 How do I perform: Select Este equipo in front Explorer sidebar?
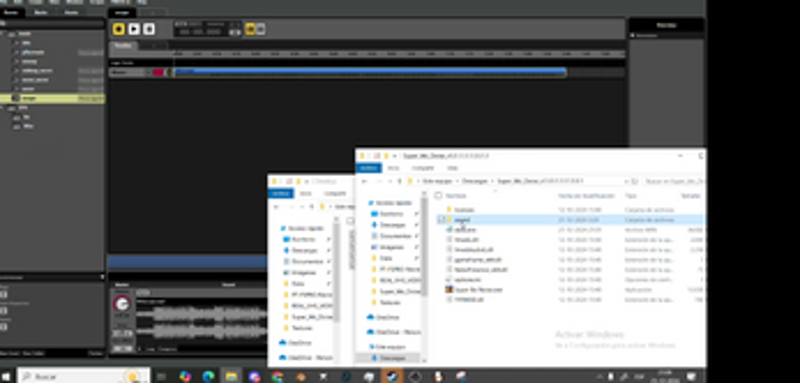386,346
